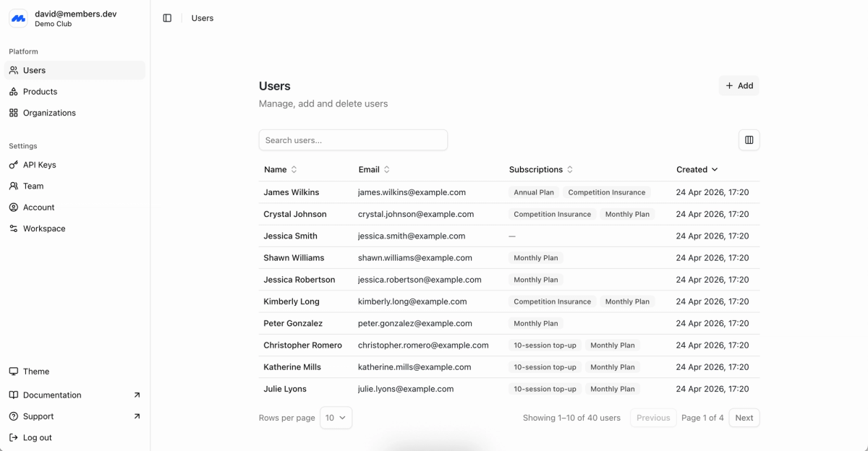Click the Log out label
Viewport: 868px width, 451px height.
tap(38, 437)
